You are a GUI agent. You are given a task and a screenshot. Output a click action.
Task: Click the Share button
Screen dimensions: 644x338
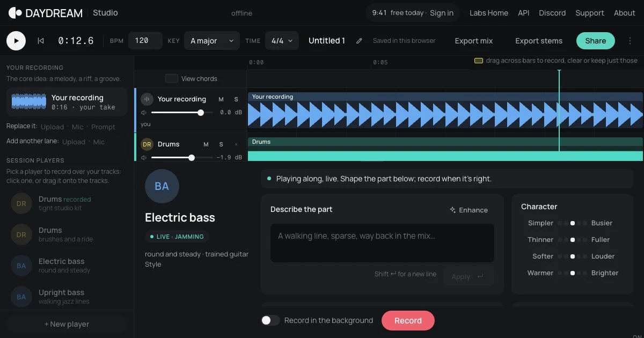pos(596,41)
